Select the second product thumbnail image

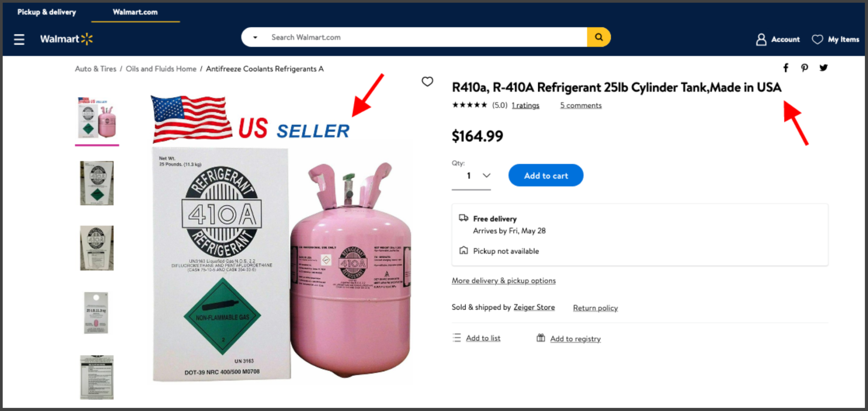coord(97,183)
